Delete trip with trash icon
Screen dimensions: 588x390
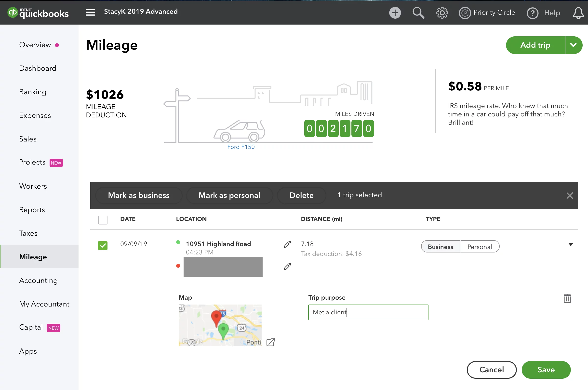coord(567,298)
